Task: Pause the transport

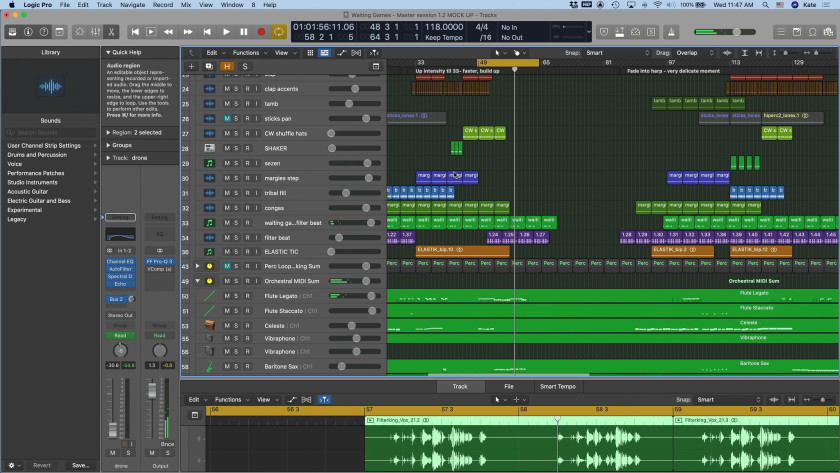Action: [244, 32]
